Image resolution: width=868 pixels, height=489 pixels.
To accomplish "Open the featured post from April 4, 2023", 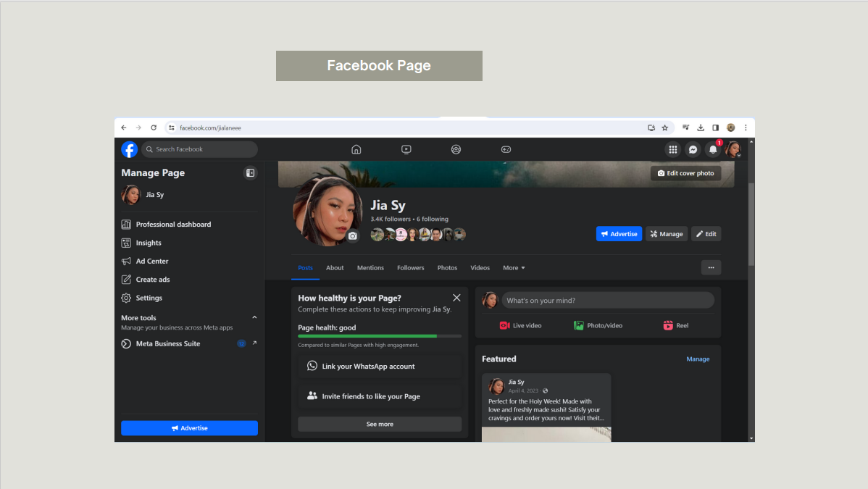I will click(546, 408).
